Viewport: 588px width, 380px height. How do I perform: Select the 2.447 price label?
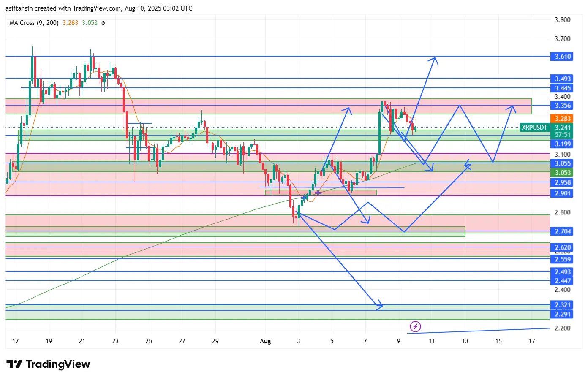[x=561, y=281]
